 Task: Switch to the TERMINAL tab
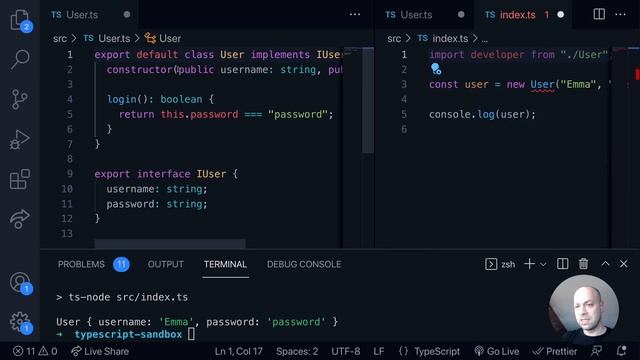(x=225, y=264)
